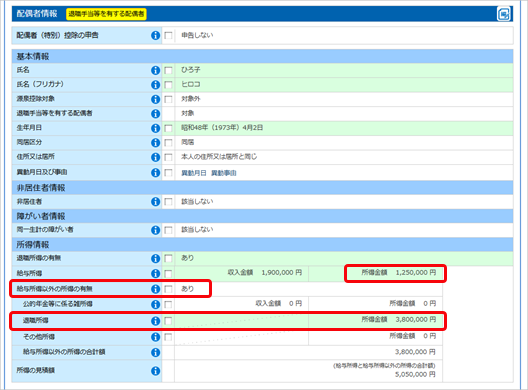The image size is (528, 390).
Task: Check the 住所又は居所 checkbox
Action: [168, 157]
